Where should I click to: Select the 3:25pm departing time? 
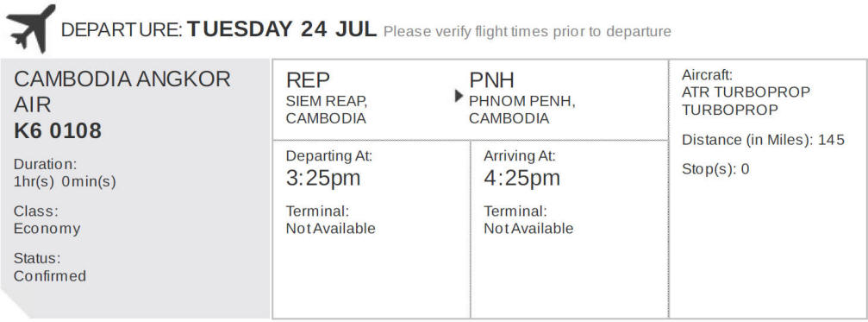click(x=323, y=178)
